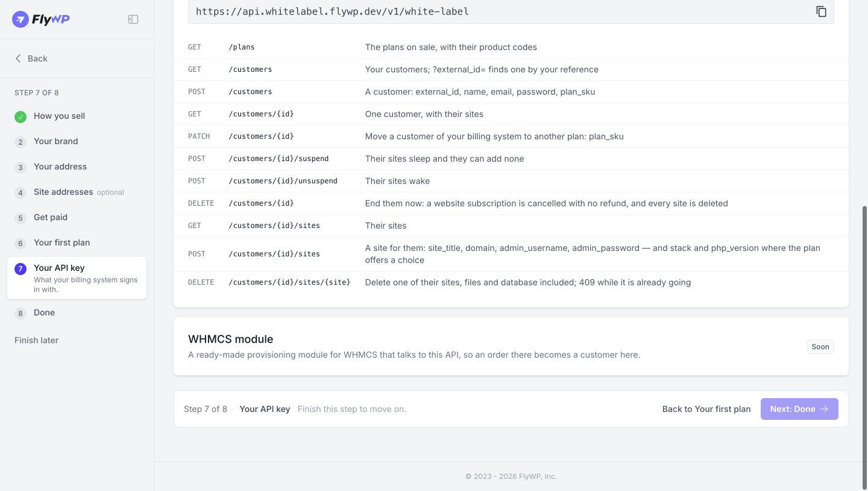The width and height of the screenshot is (868, 491).
Task: Click step number 7 badge
Action: tap(20, 268)
